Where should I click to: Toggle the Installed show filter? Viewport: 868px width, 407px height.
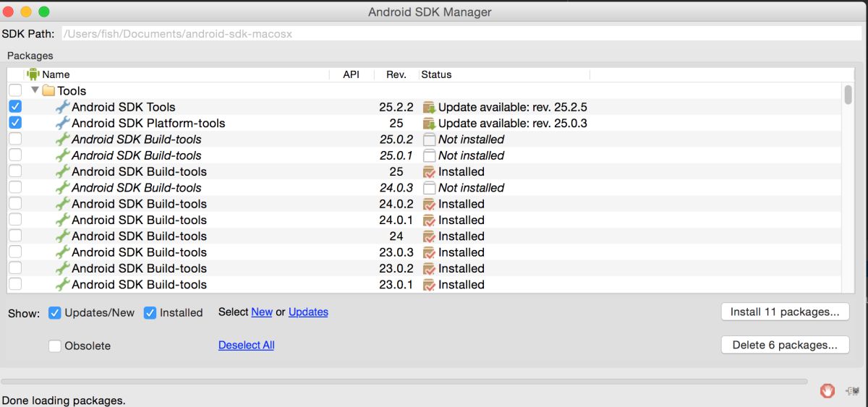tap(150, 313)
